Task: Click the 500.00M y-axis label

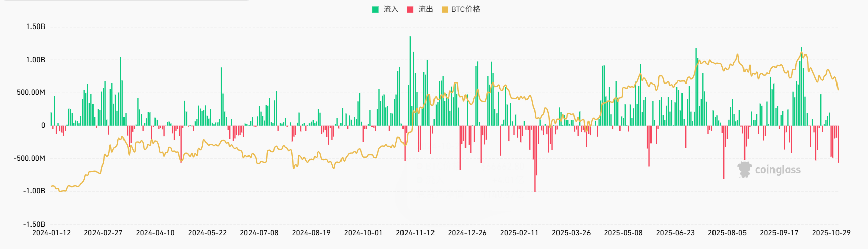Action: 31,92
